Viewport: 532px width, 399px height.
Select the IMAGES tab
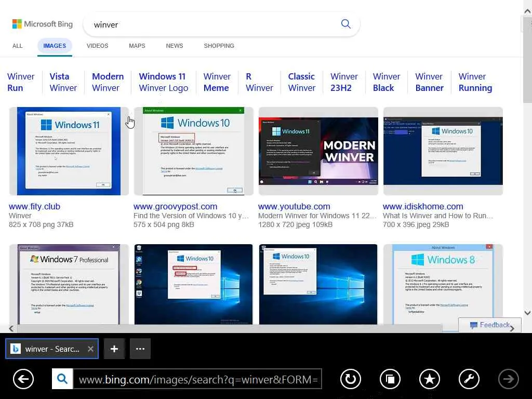[x=55, y=46]
